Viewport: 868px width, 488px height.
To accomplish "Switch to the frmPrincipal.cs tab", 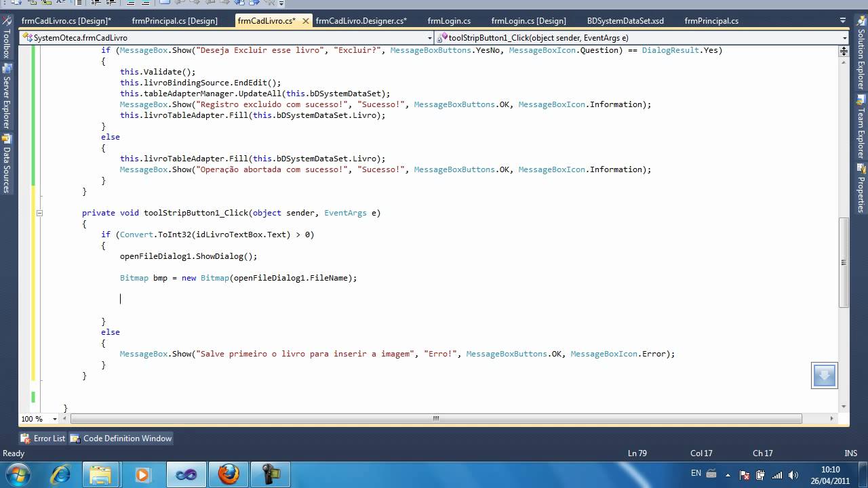I will click(711, 21).
